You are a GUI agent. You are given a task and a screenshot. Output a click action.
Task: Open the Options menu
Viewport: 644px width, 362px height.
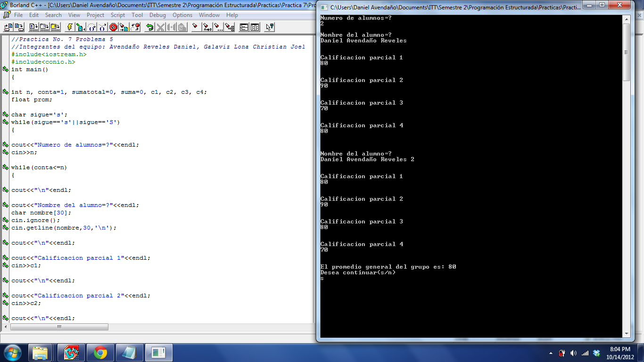182,15
